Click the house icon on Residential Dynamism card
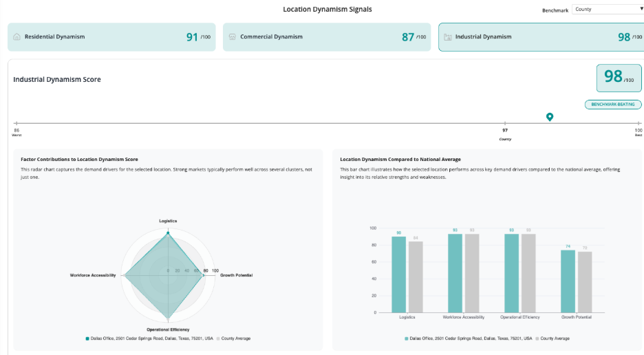644x355 pixels. (x=17, y=37)
